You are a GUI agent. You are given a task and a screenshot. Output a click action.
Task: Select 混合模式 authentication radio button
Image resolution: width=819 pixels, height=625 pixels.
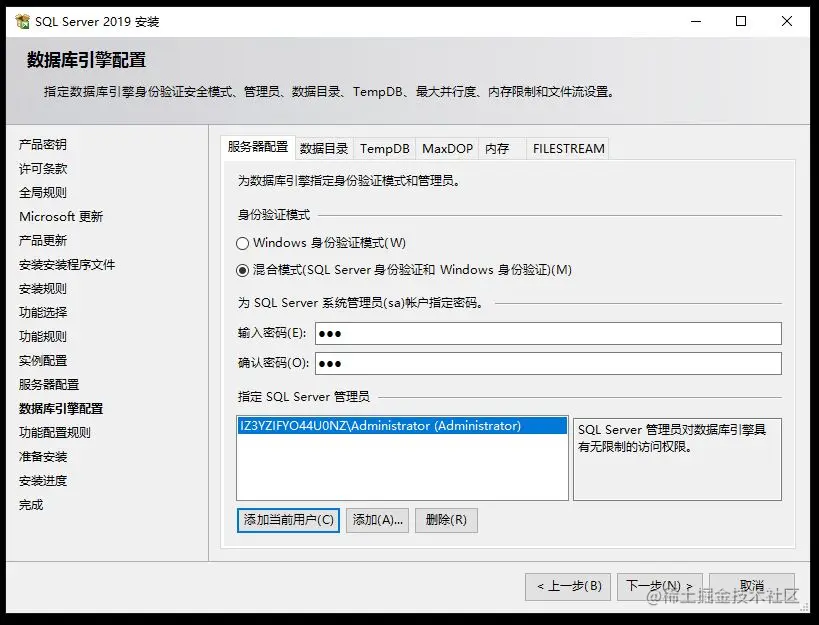(x=242, y=270)
